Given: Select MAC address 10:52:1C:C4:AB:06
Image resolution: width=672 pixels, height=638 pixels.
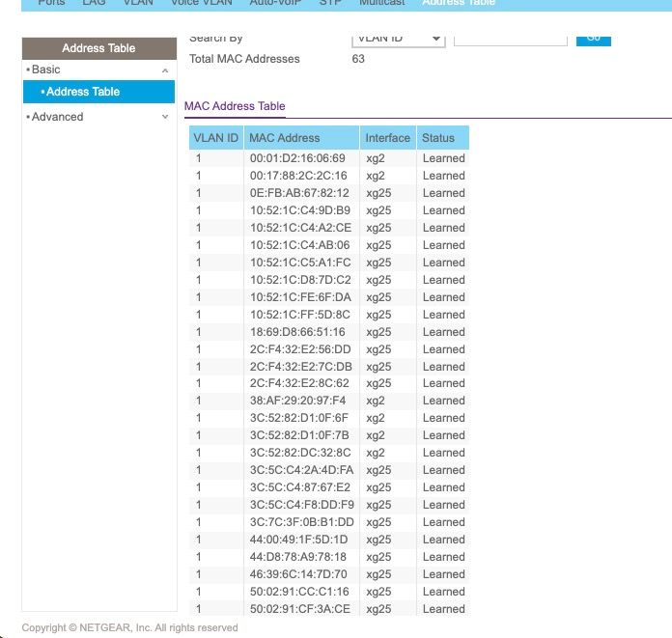Looking at the screenshot, I should tap(300, 245).
